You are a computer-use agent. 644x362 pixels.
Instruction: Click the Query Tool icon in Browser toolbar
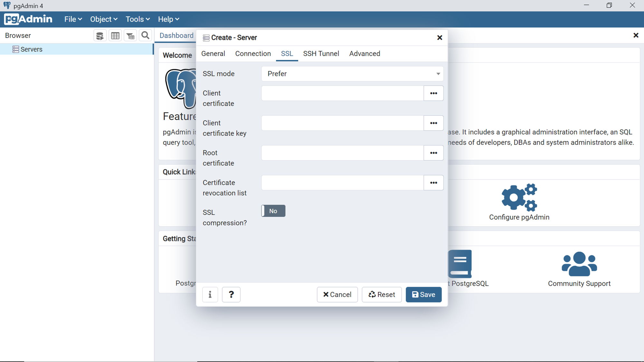(x=100, y=36)
